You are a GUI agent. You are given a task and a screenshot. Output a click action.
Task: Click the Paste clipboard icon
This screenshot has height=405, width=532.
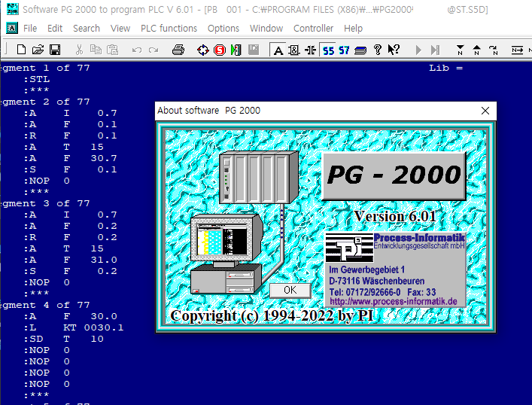pos(112,50)
